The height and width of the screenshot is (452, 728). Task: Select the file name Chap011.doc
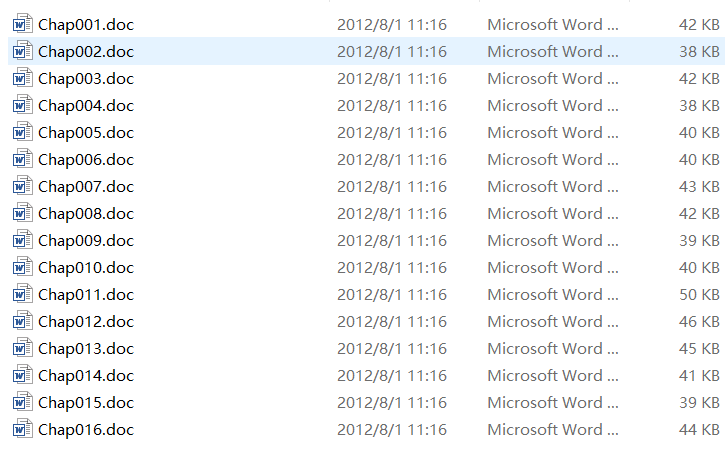pyautogui.click(x=86, y=295)
